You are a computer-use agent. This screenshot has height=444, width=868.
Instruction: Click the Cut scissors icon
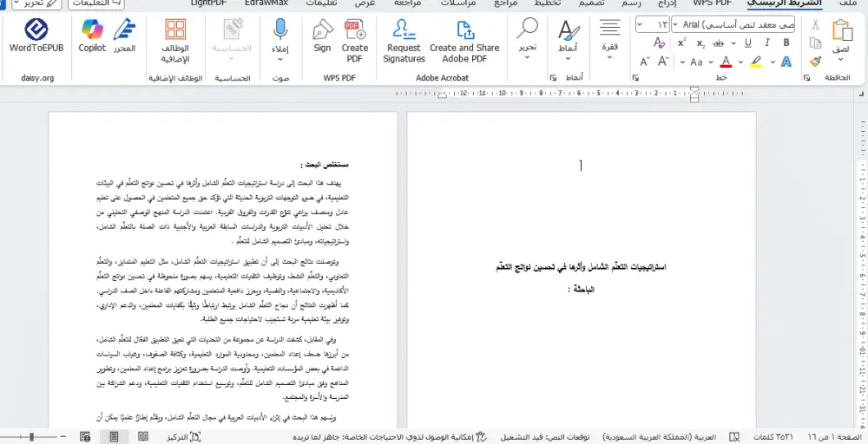pos(815,24)
